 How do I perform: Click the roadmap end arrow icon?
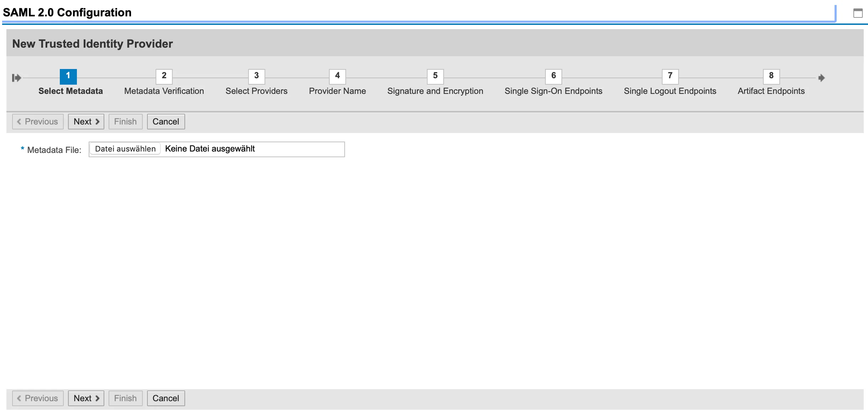coord(821,78)
